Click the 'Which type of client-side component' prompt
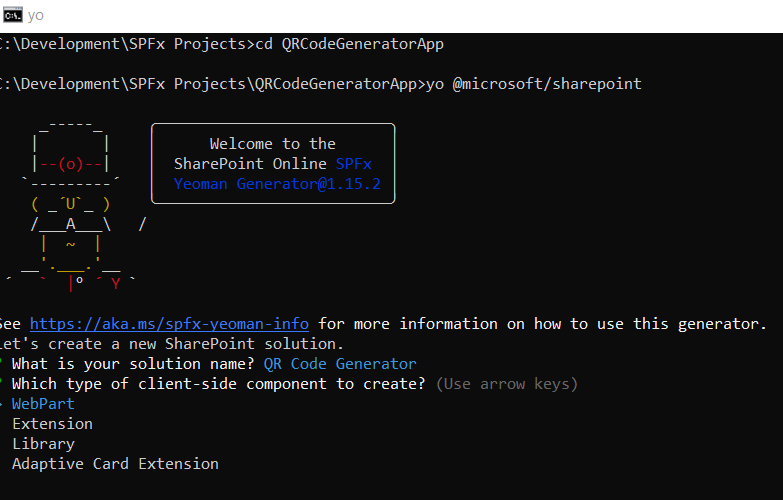This screenshot has width=783, height=500. tap(219, 384)
